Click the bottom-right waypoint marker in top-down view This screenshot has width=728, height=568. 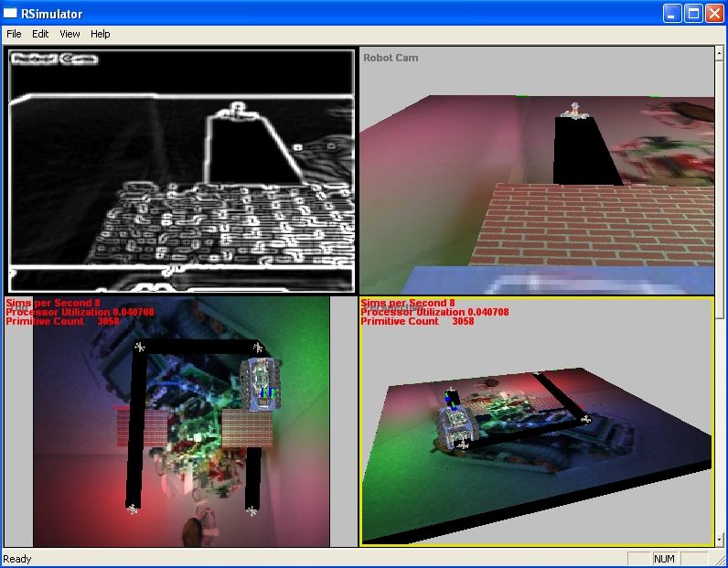[252, 509]
